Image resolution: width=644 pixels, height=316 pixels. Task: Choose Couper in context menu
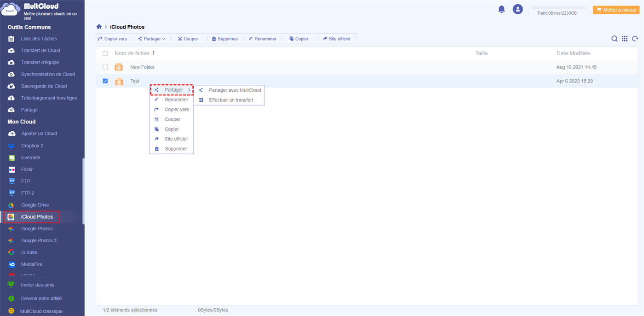point(172,119)
